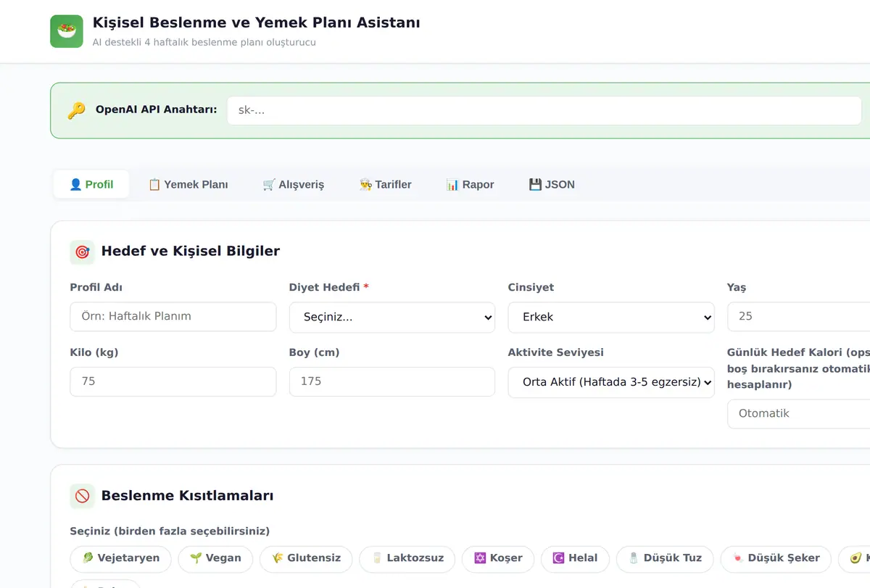Toggle the Düşük Tuz chip

tap(665, 558)
